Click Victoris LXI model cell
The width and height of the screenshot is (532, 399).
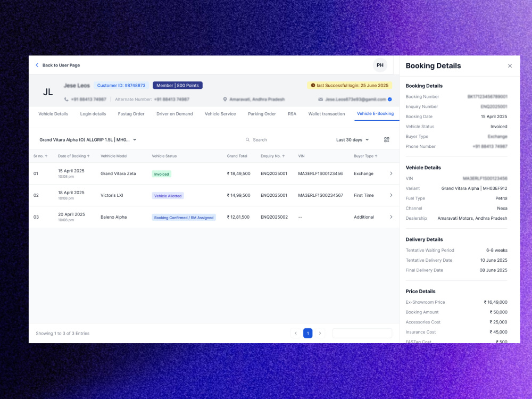(x=112, y=195)
